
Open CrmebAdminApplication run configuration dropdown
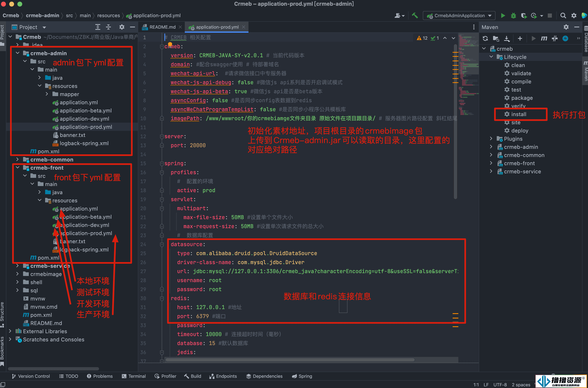coord(459,16)
